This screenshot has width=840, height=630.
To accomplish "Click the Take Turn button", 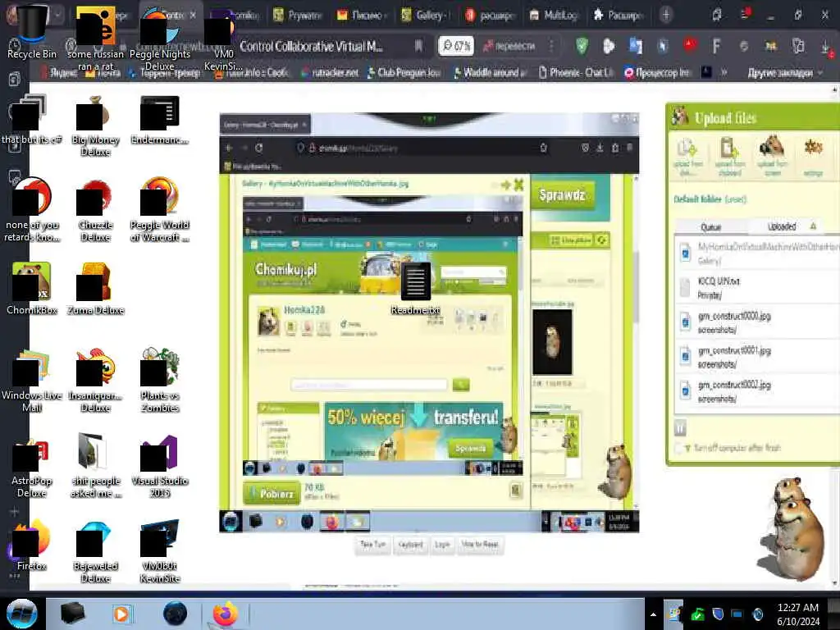I will pyautogui.click(x=373, y=545).
